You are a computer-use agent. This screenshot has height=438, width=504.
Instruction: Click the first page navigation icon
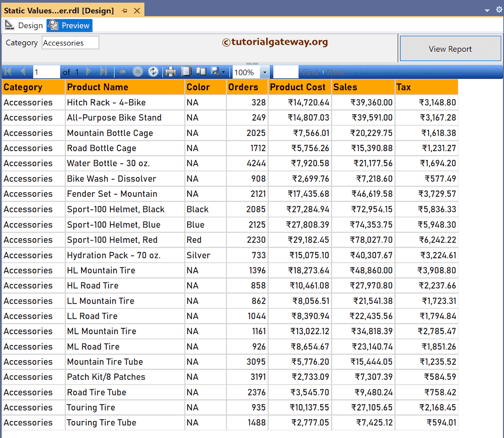(x=8, y=72)
